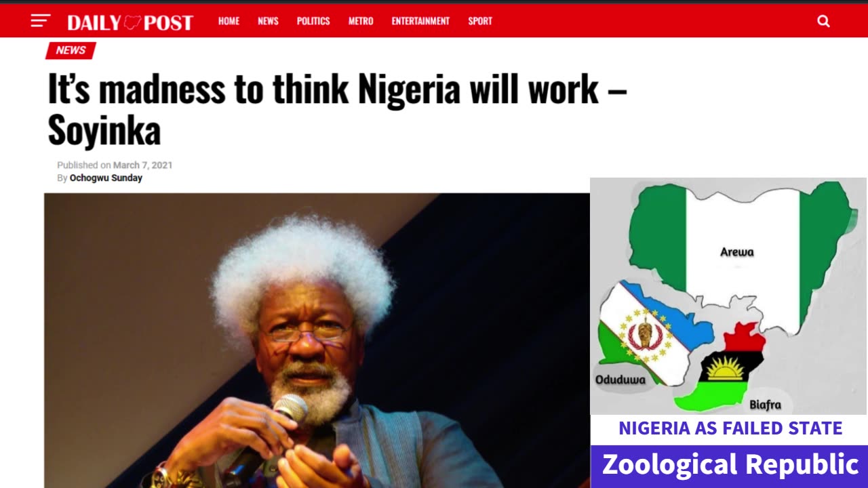Click the Arewa region on the map
Screen dimensions: 868x488
(x=737, y=252)
